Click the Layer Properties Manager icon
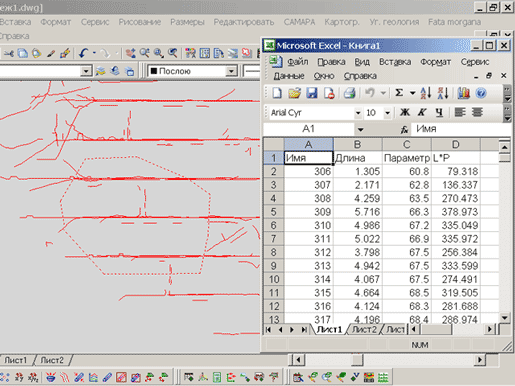 [x=101, y=71]
